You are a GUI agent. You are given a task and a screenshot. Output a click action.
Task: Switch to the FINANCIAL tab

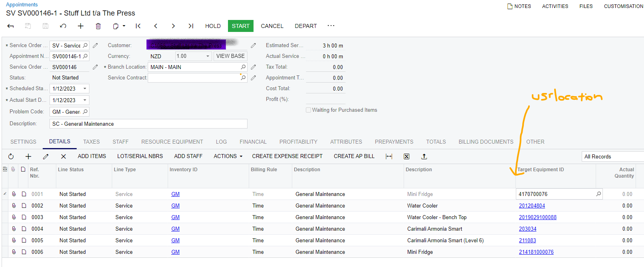(x=253, y=142)
